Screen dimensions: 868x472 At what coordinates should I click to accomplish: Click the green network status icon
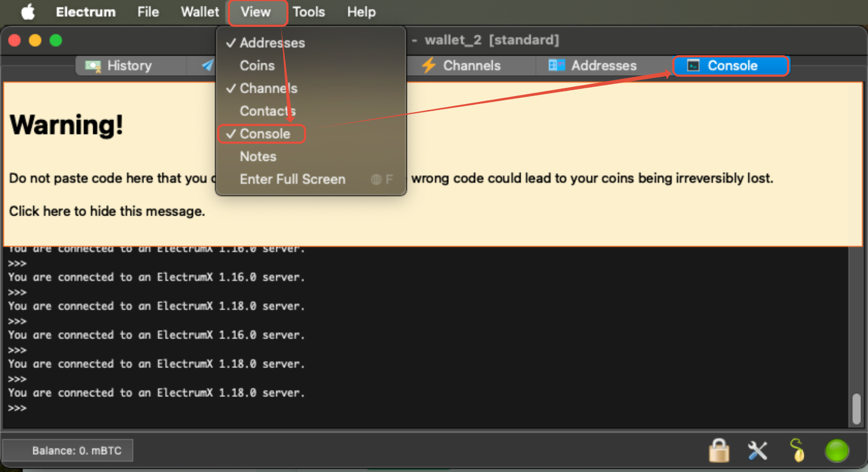(x=836, y=451)
